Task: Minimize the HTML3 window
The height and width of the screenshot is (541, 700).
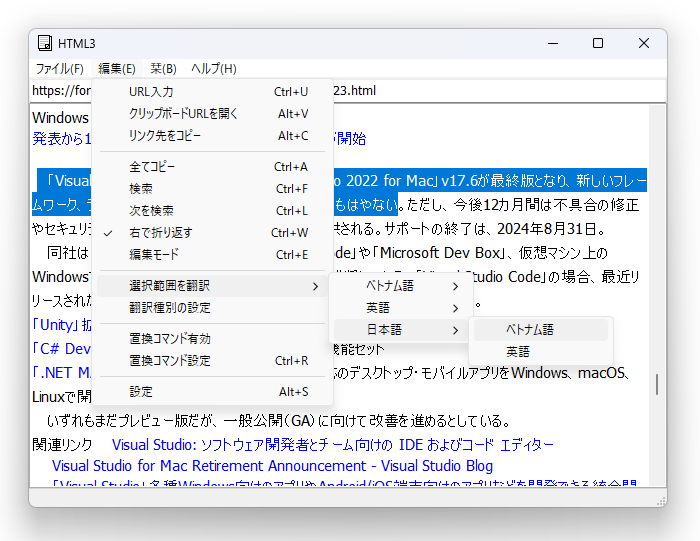Action: pyautogui.click(x=553, y=43)
